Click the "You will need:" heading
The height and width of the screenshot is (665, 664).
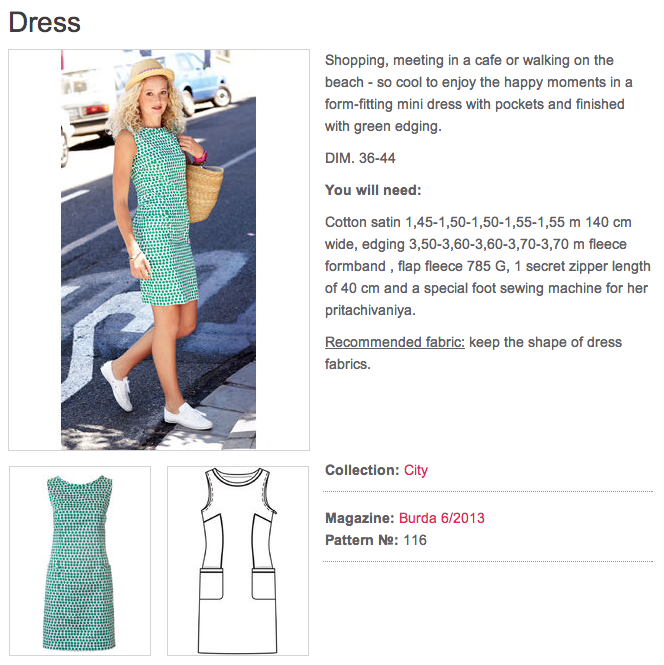click(x=373, y=190)
